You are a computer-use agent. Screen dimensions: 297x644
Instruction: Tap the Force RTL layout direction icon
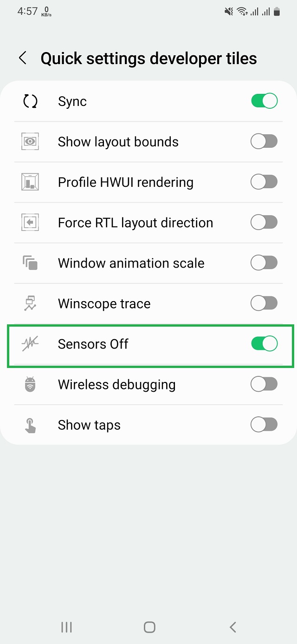[30, 223]
